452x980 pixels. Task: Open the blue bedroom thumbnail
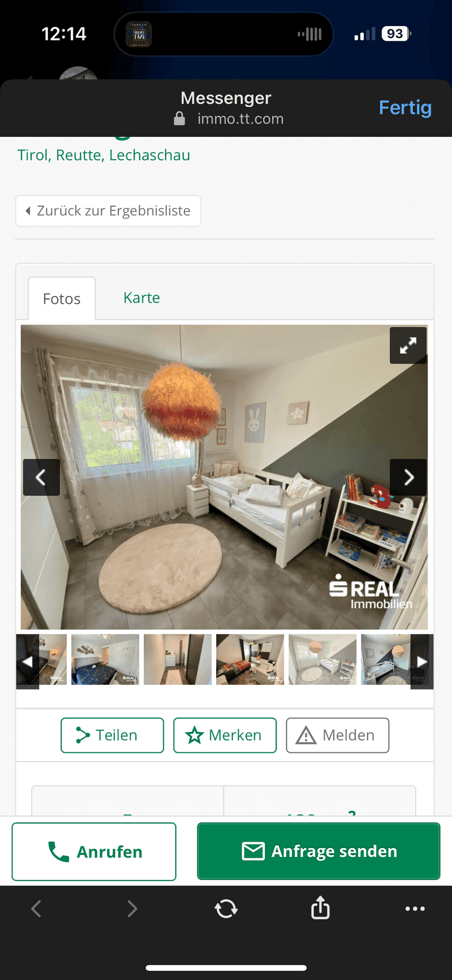(105, 659)
